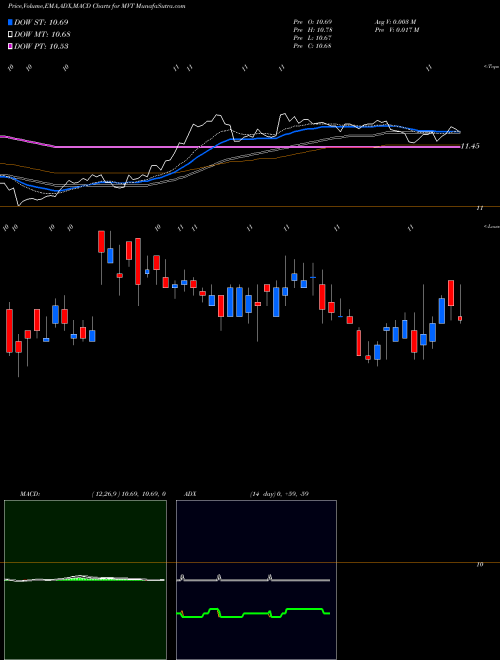
Task: Click the 'Pre C: 10.68' close value
Action: point(312,46)
